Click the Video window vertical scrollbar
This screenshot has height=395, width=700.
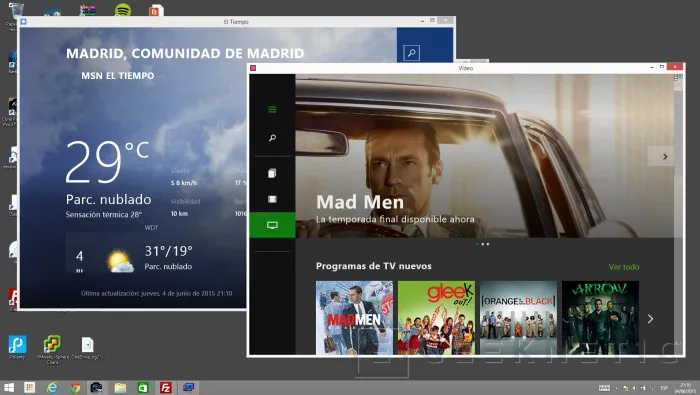point(678,214)
